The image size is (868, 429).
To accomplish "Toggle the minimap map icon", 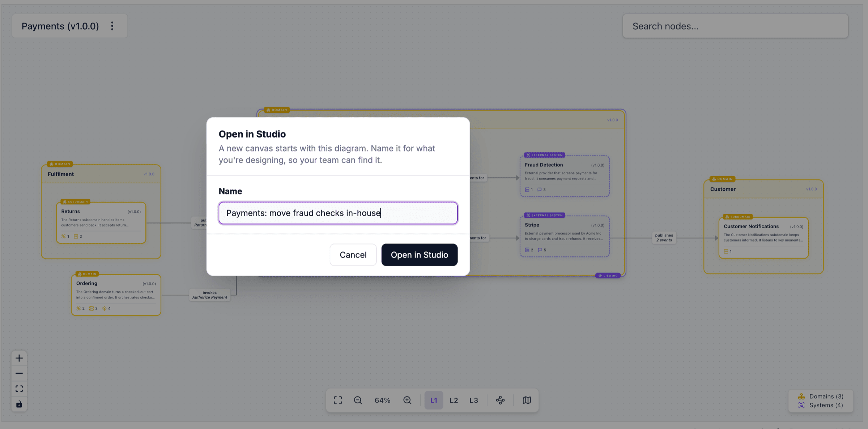I will [x=527, y=400].
